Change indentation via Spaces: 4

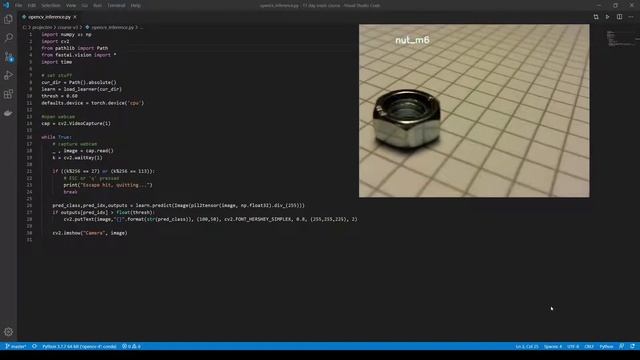click(553, 346)
